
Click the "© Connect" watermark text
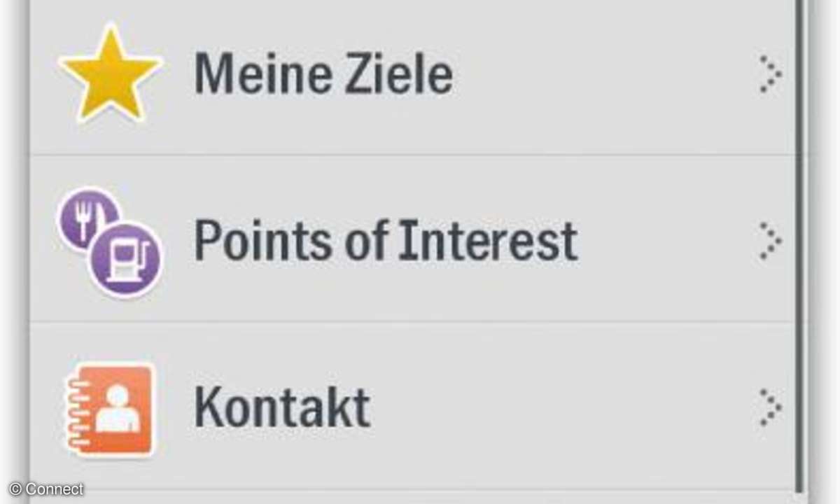click(46, 489)
